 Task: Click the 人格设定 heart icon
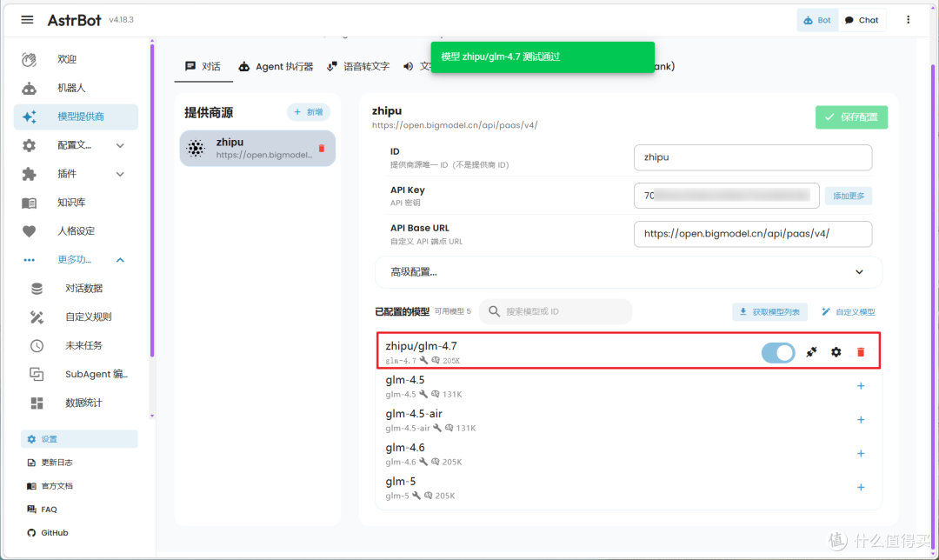pyautogui.click(x=29, y=231)
